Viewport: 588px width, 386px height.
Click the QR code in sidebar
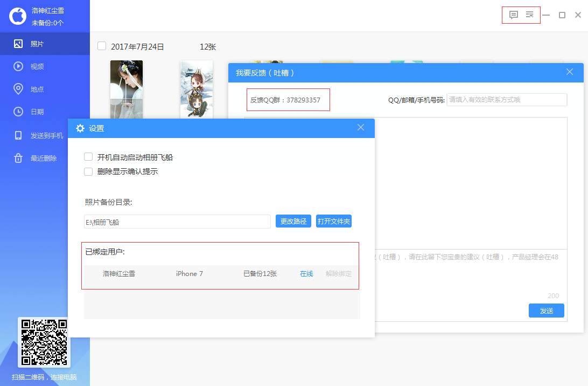pyautogui.click(x=44, y=342)
